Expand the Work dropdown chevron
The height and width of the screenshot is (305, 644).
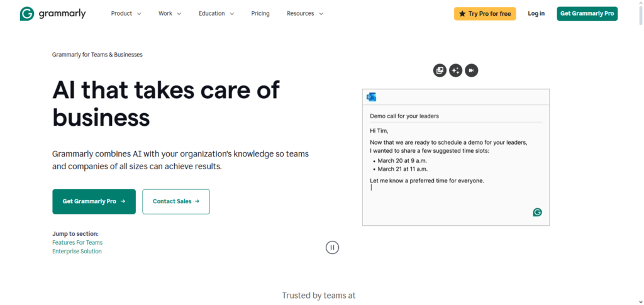click(x=179, y=14)
